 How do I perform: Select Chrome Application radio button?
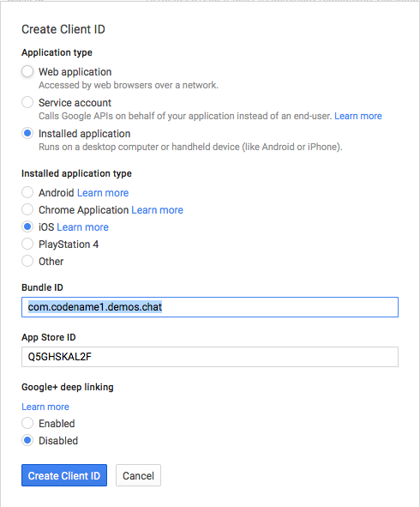tap(27, 209)
